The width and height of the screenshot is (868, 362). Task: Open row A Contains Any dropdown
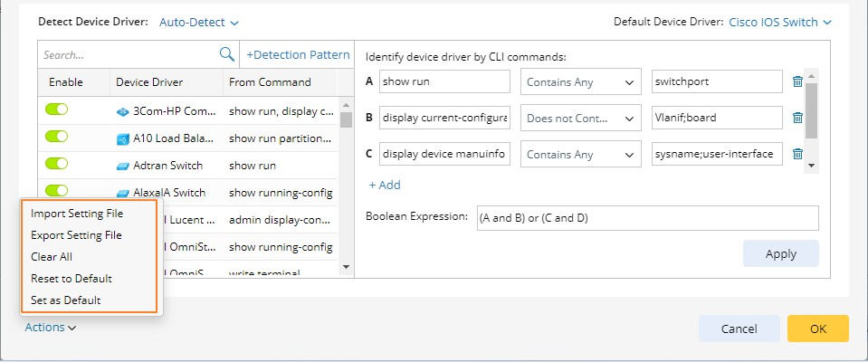[x=581, y=81]
